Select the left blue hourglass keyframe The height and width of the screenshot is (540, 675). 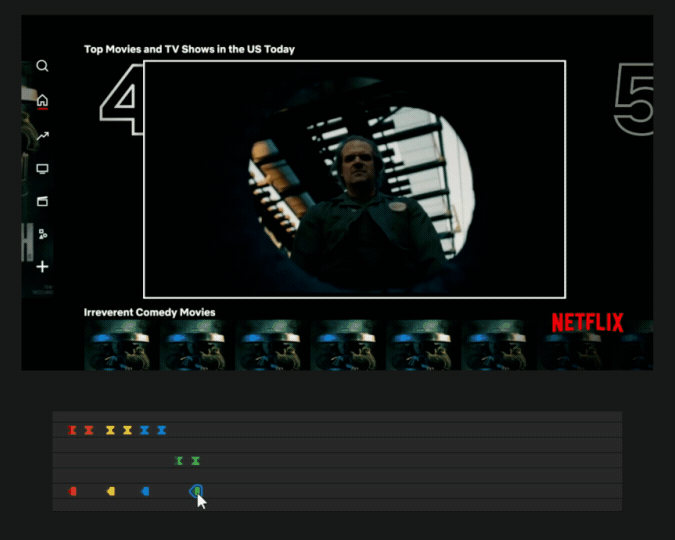[144, 430]
